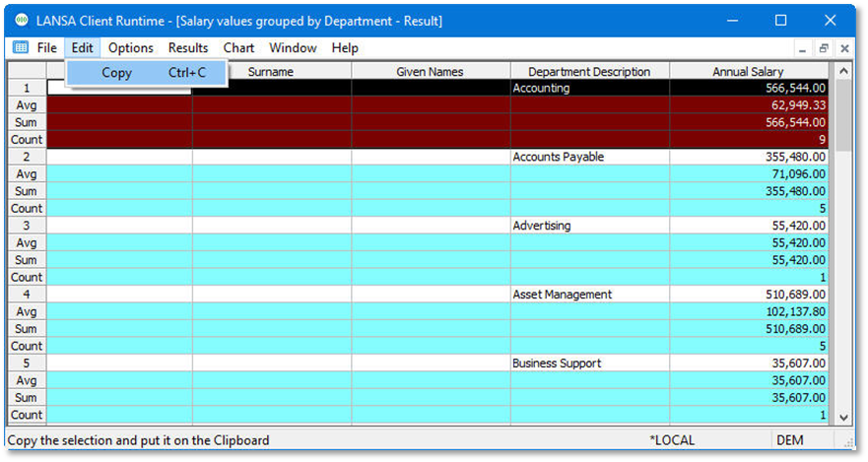
Task: Open the Options menu
Action: [x=131, y=48]
